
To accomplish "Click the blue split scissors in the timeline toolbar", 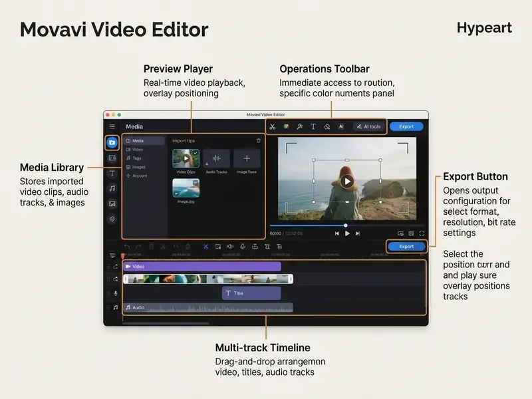I will 205,247.
